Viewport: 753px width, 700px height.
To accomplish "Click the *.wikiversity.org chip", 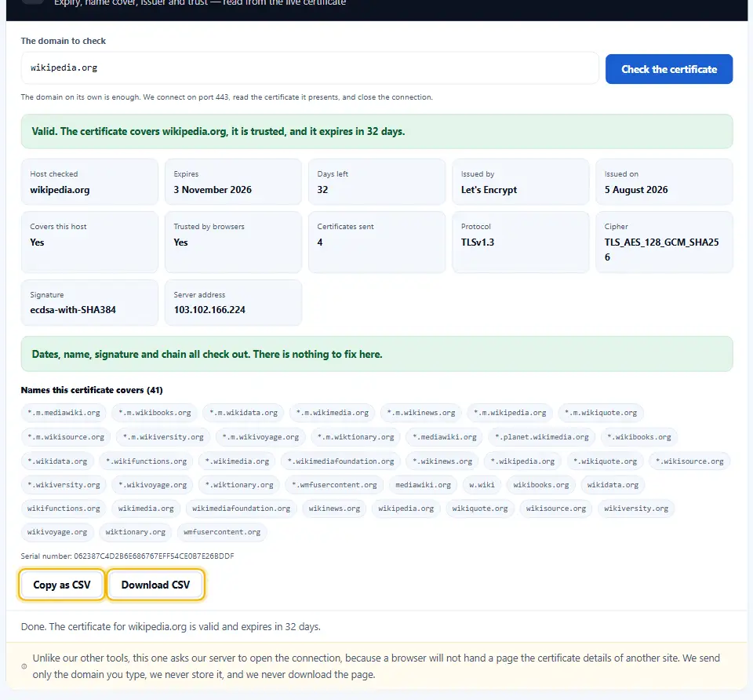I will click(64, 485).
